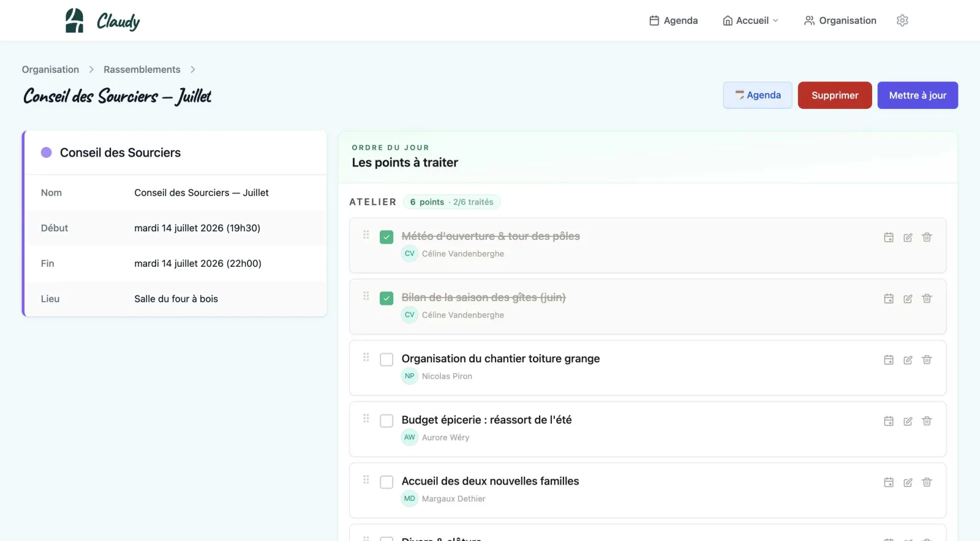Screen dimensions: 980x541
Task: Mark Budget épicerie as treated
Action: (386, 420)
